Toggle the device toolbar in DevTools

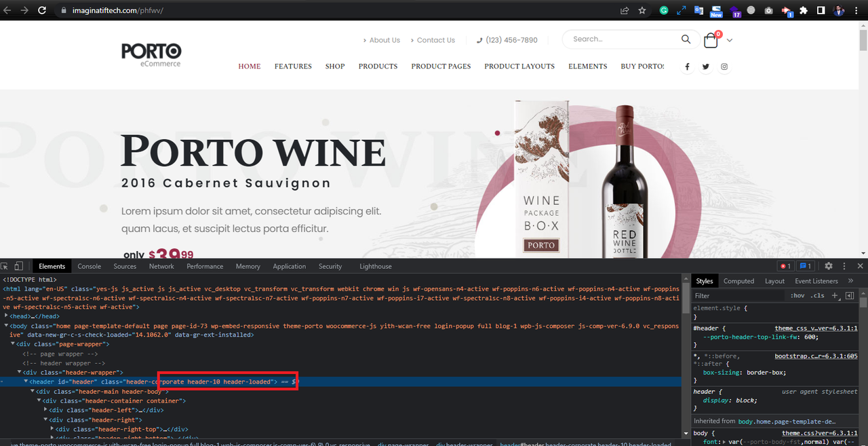(19, 266)
